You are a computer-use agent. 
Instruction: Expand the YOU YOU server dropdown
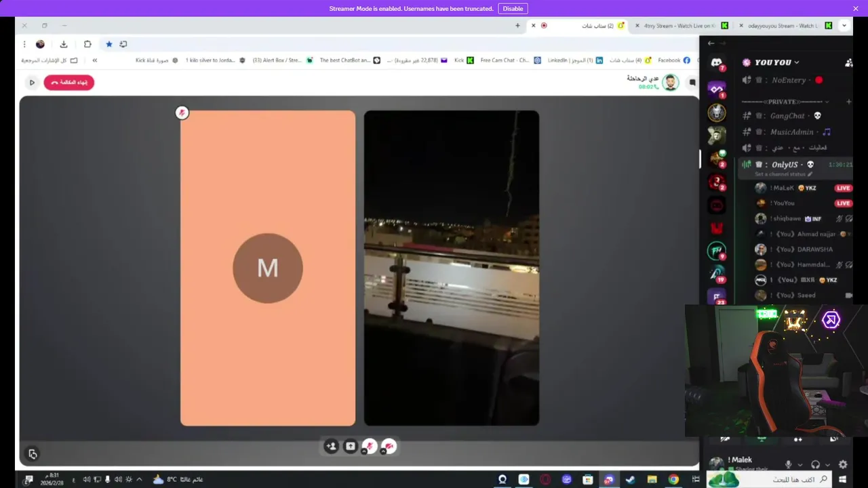(x=777, y=62)
